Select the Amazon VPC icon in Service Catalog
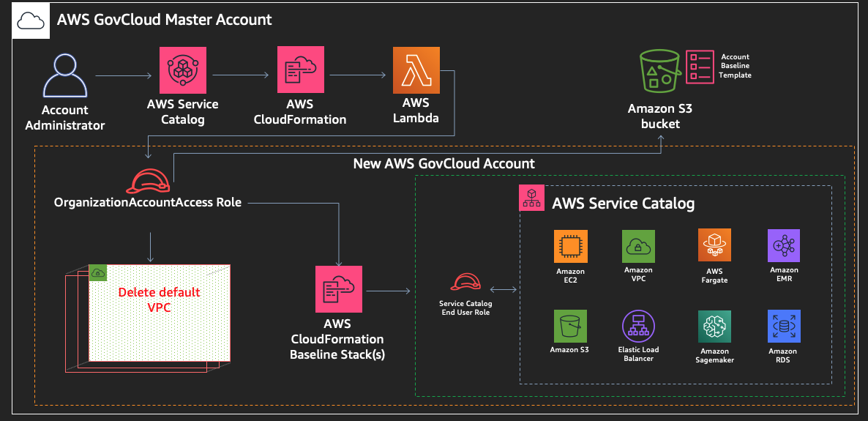Image resolution: width=868 pixels, height=421 pixels. pyautogui.click(x=638, y=246)
